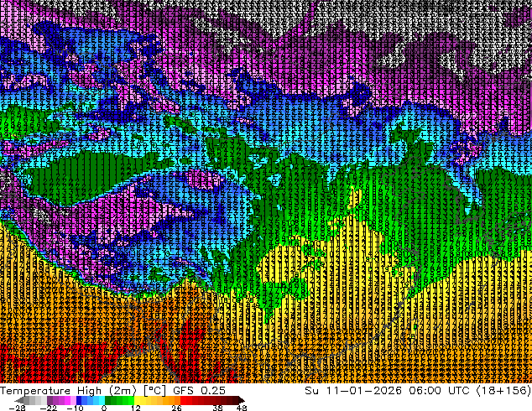Select the dark orange legend swatch left of 26
The image size is (532, 411).
(177, 400)
